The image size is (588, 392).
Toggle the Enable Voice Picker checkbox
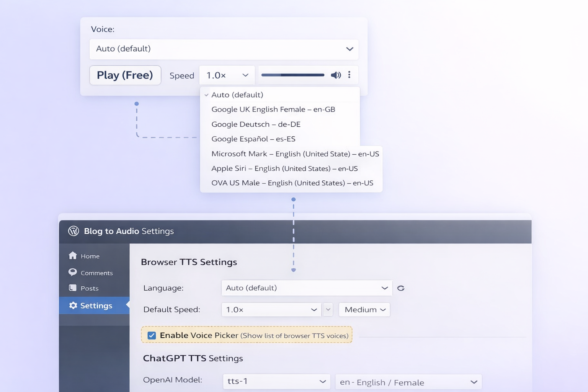pos(152,335)
